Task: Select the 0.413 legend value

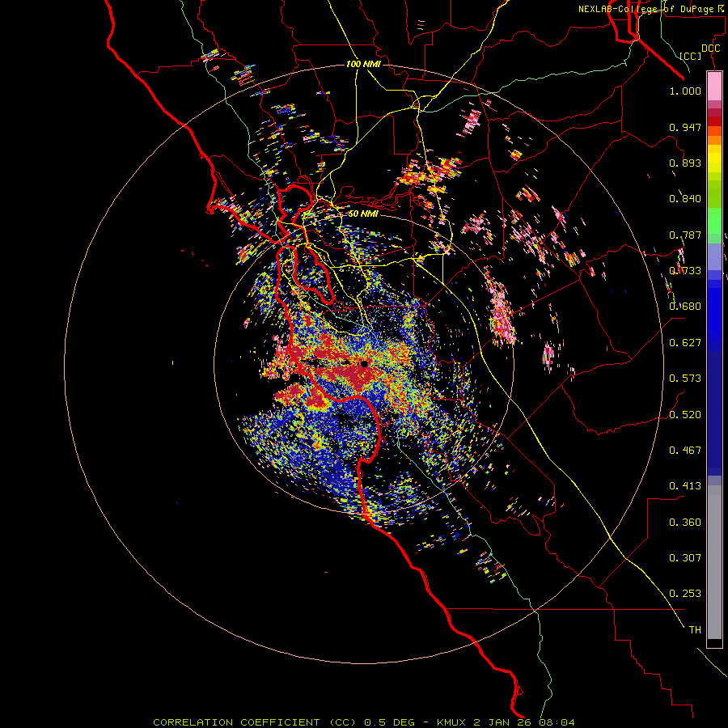Action: click(x=685, y=486)
